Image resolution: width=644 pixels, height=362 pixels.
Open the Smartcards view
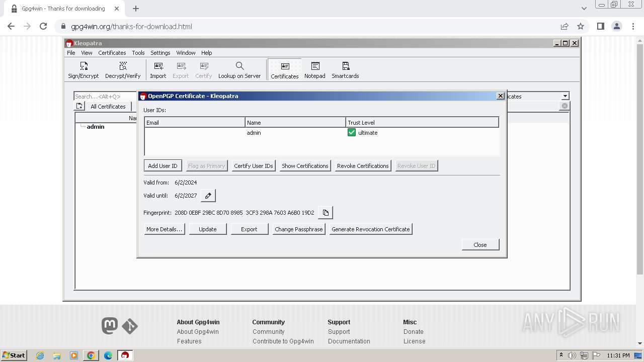pos(345,70)
